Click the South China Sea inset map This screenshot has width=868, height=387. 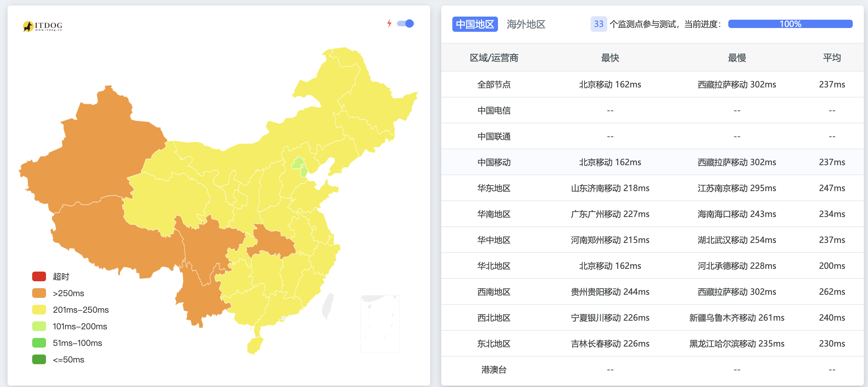380,323
